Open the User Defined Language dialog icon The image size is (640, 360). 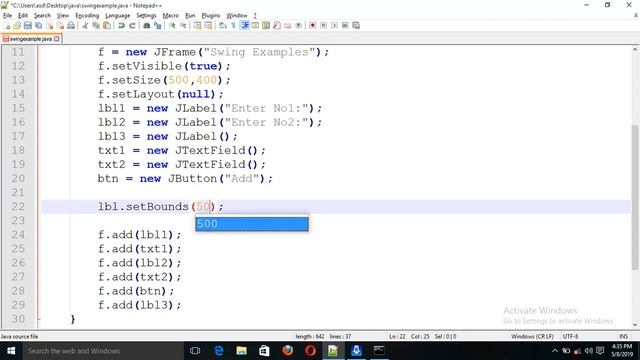tap(255, 25)
